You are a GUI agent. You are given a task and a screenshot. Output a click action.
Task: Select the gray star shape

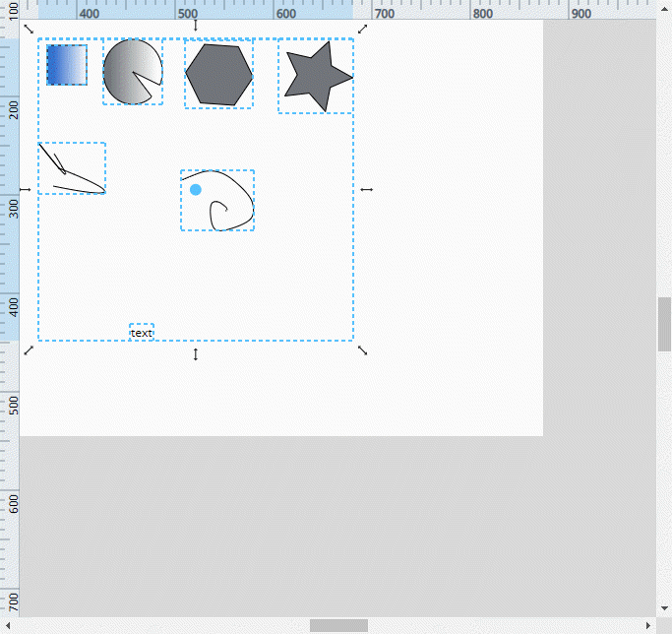point(318,77)
